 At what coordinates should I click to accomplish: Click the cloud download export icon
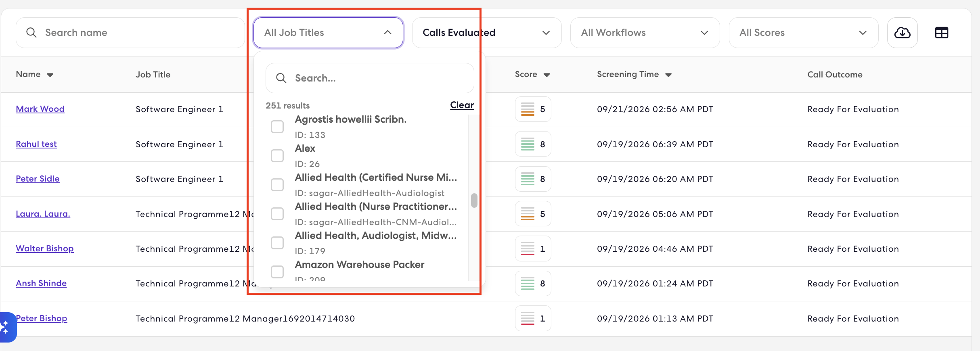902,33
